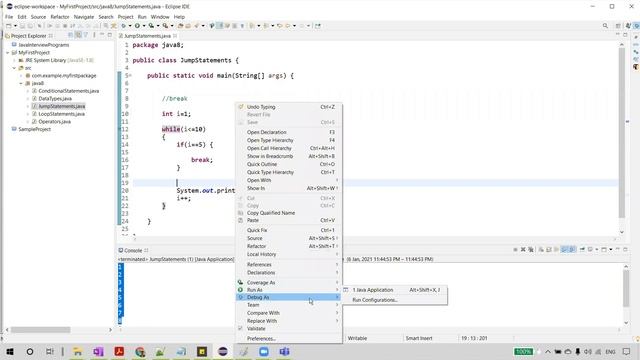The height and width of the screenshot is (360, 640).
Task: Click Copy Qualified Name menu entry
Action: point(289,213)
